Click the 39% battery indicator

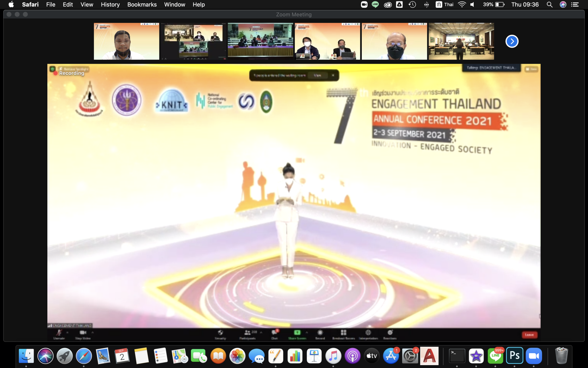[x=494, y=4]
